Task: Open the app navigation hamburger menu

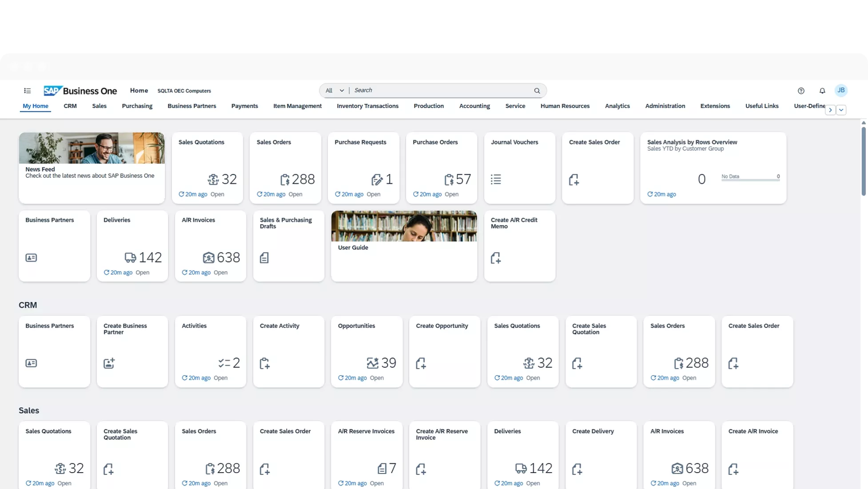Action: pyautogui.click(x=27, y=91)
